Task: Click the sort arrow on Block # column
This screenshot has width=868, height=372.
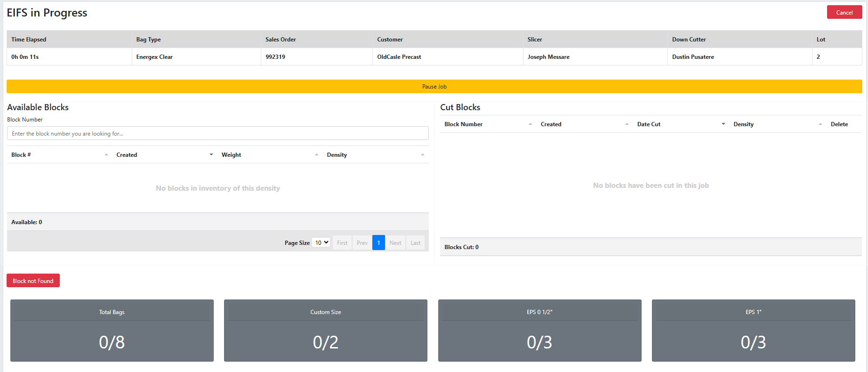Action: click(x=106, y=155)
